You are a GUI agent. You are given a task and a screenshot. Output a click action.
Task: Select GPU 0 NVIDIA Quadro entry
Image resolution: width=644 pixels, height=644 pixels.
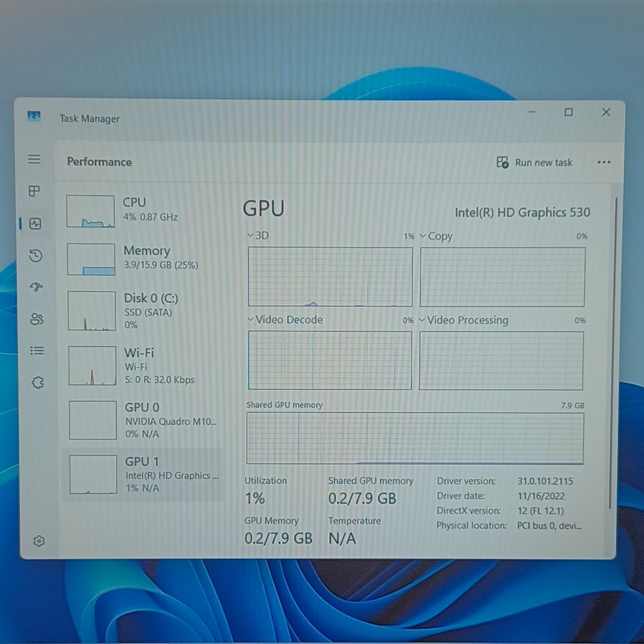[x=143, y=420]
